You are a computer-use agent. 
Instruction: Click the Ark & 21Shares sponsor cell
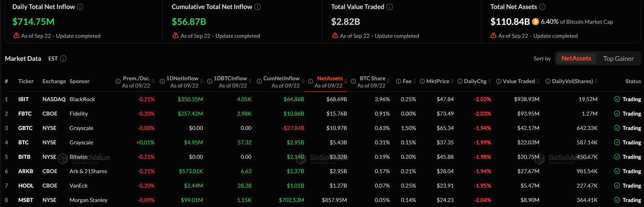point(88,171)
